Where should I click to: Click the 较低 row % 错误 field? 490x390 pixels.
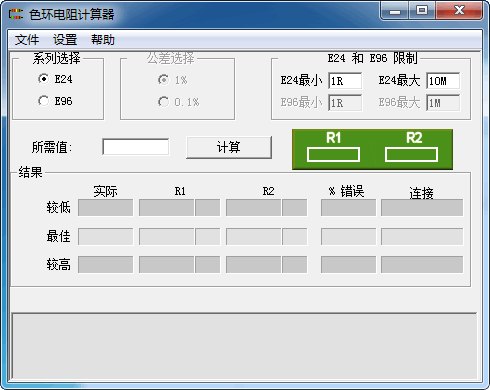348,208
